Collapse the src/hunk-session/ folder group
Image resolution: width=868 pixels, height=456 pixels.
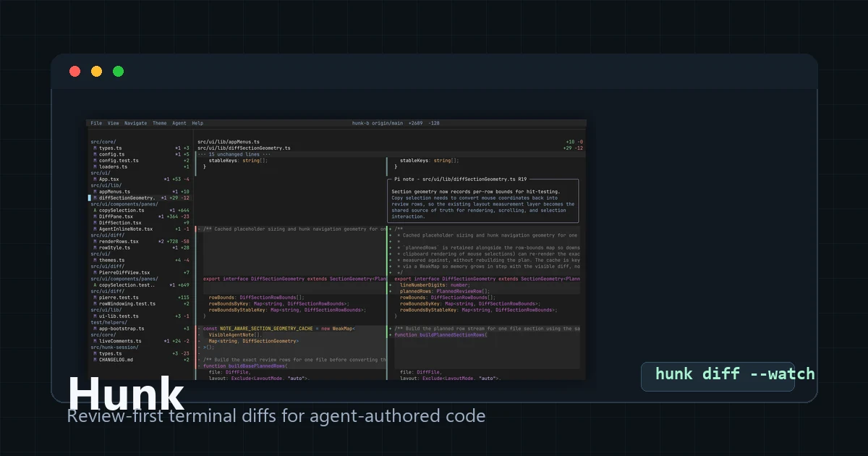(x=115, y=347)
